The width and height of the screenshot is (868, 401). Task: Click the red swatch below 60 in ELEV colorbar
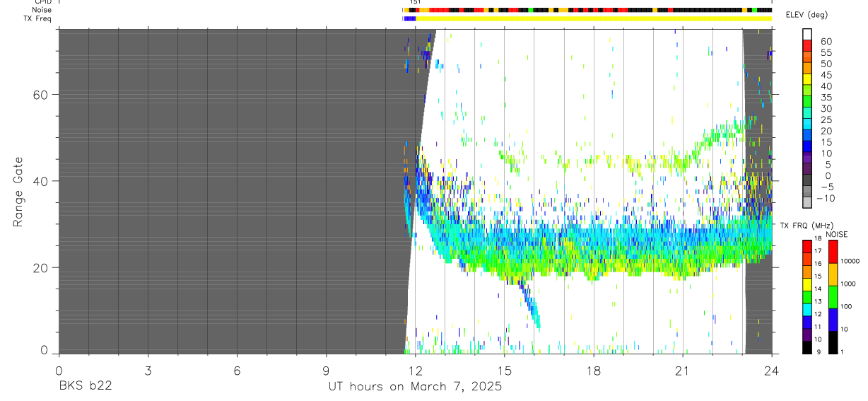click(x=807, y=45)
